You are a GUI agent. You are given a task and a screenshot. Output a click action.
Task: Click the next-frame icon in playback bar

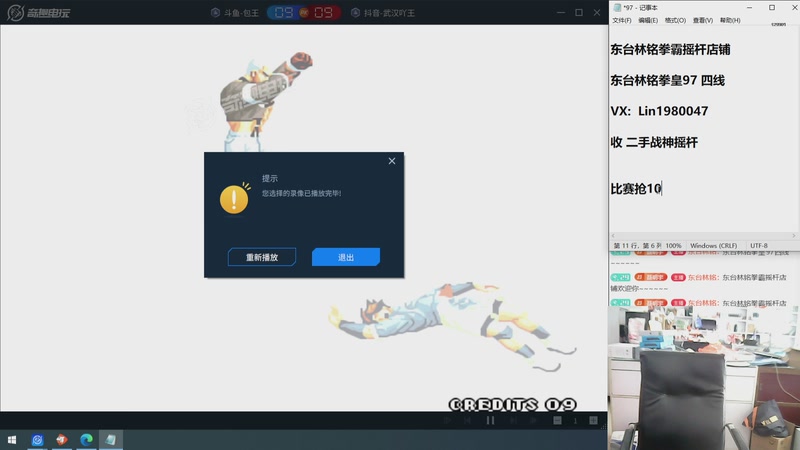click(513, 420)
